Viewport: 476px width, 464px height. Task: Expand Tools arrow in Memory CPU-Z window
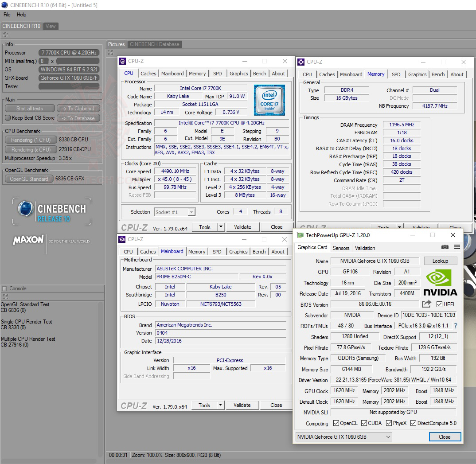(x=399, y=227)
